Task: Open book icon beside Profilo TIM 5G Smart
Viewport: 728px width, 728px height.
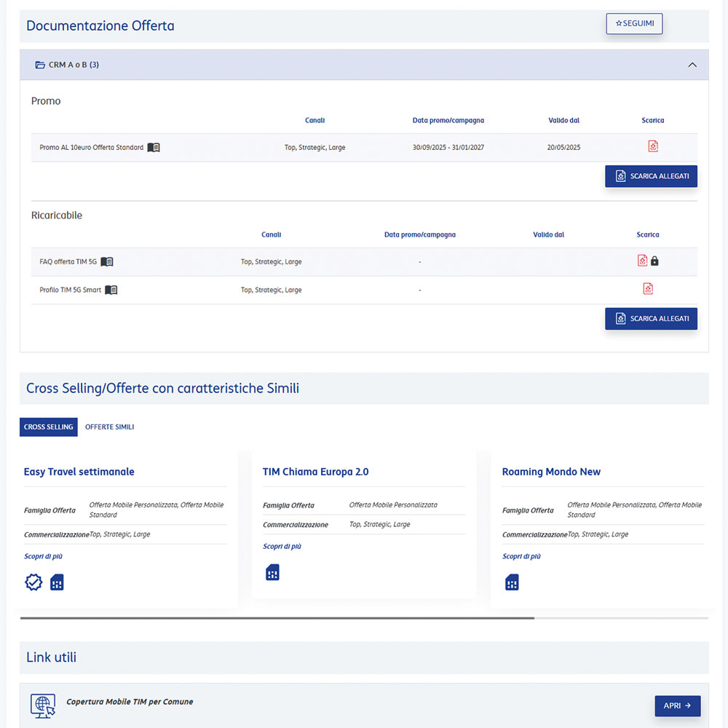Action: tap(111, 290)
